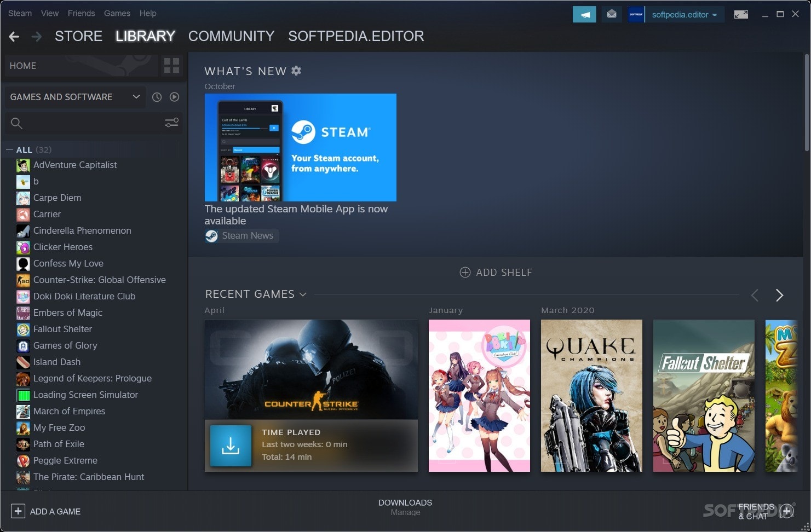
Task: Switch to Big Picture mode icon
Action: click(x=741, y=15)
